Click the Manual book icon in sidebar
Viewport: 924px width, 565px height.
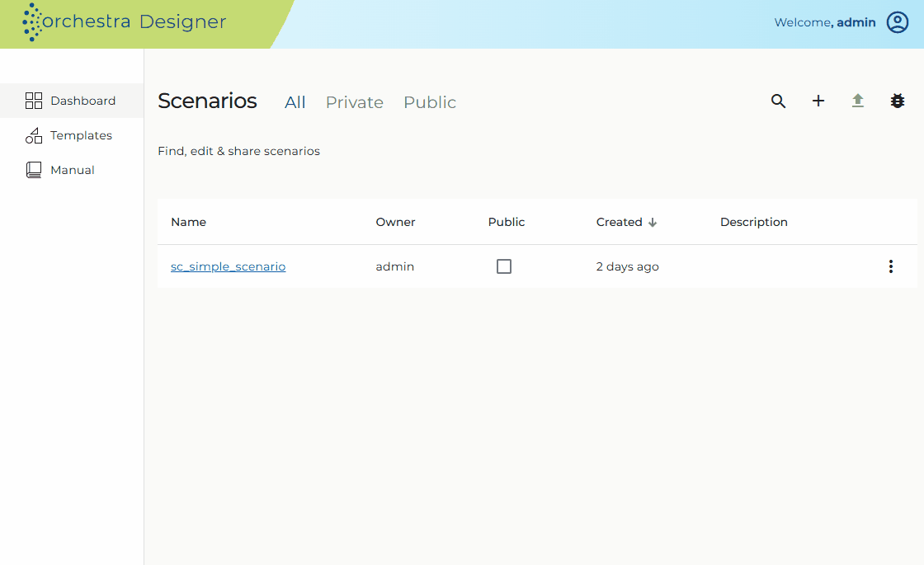click(x=34, y=170)
